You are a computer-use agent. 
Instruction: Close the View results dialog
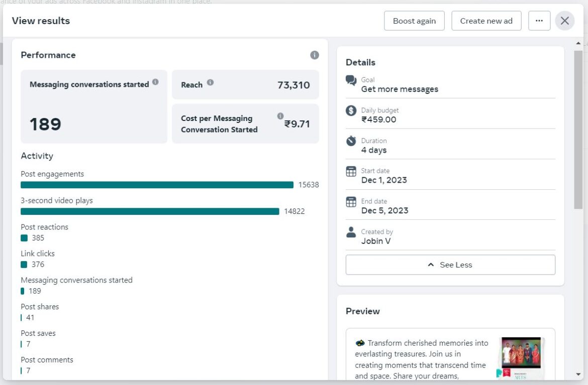[x=565, y=21]
